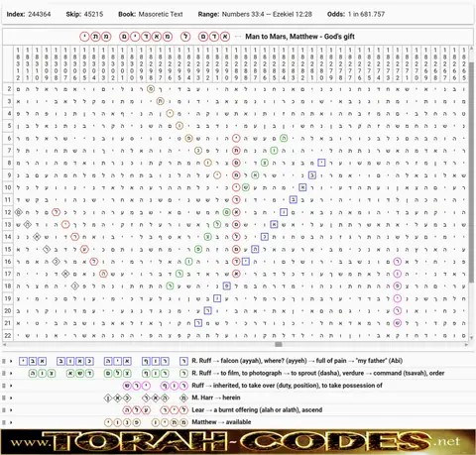
Task: Select the red circled letter in row 7
Action: tap(236, 151)
